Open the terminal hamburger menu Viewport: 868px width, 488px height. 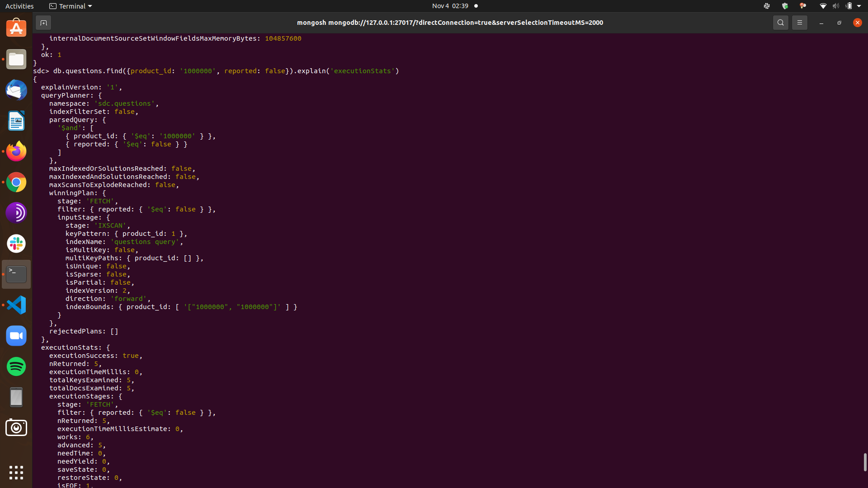[x=799, y=23]
